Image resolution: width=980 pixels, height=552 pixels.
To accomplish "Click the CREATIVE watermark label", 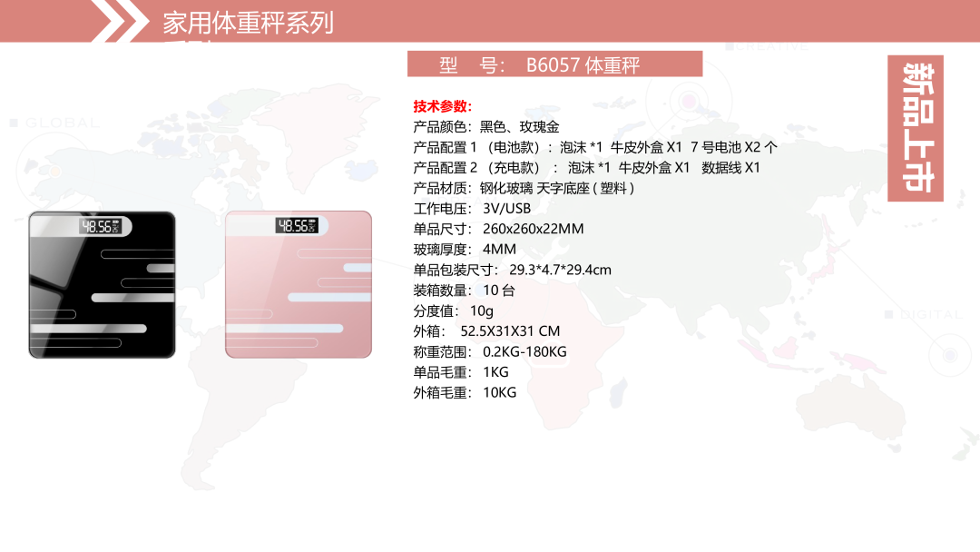I will (x=770, y=45).
